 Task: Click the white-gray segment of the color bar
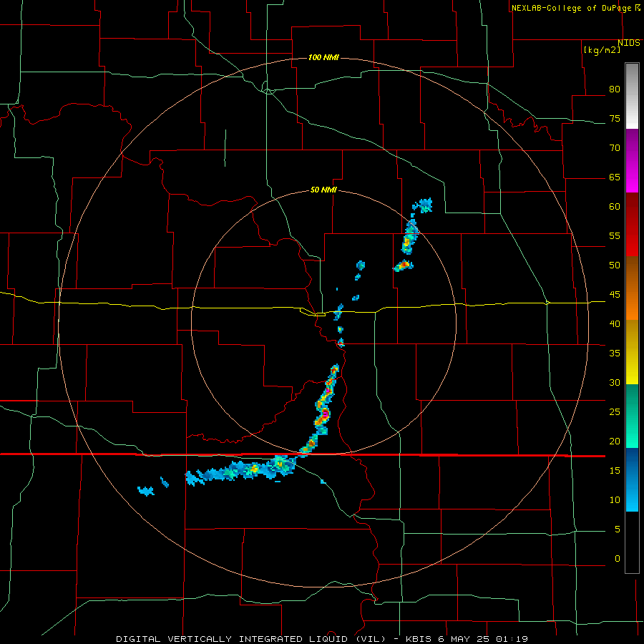pos(632,96)
